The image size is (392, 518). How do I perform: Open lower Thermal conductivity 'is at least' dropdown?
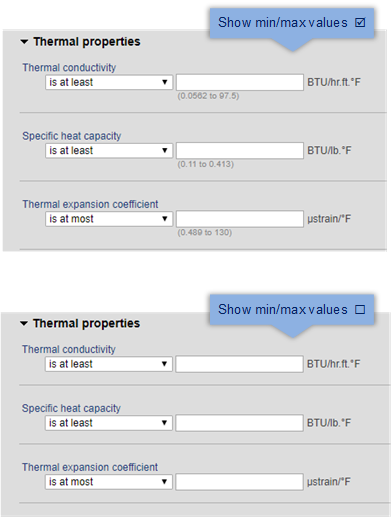point(109,364)
